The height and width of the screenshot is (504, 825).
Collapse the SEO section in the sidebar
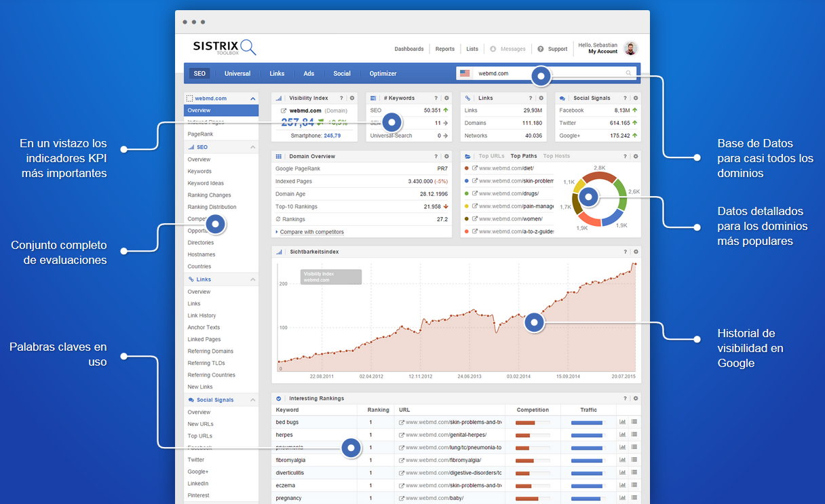click(253, 147)
